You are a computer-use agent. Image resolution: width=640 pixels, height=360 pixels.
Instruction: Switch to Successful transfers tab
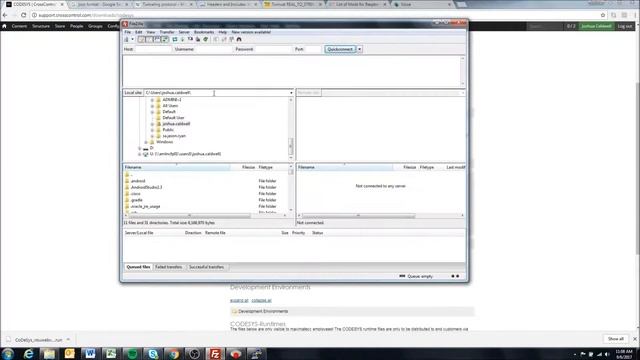pos(206,267)
